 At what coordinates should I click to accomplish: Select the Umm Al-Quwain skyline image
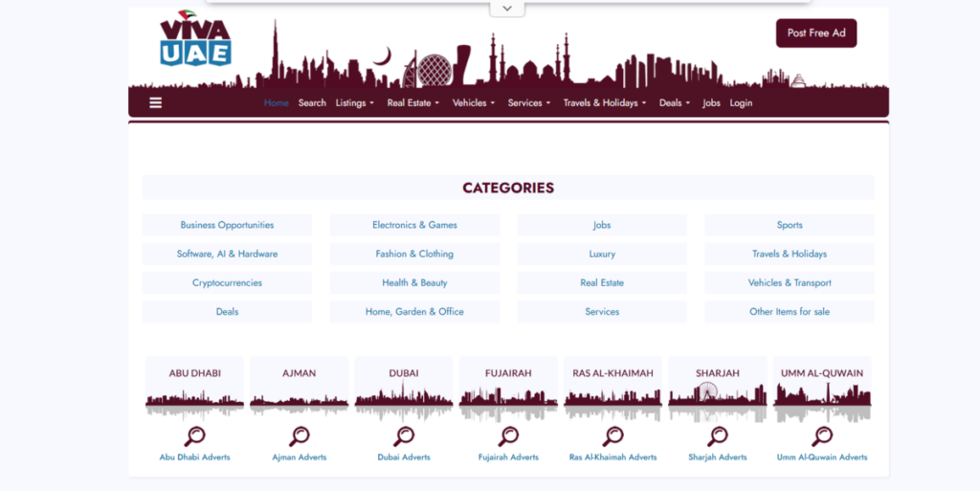point(822,402)
